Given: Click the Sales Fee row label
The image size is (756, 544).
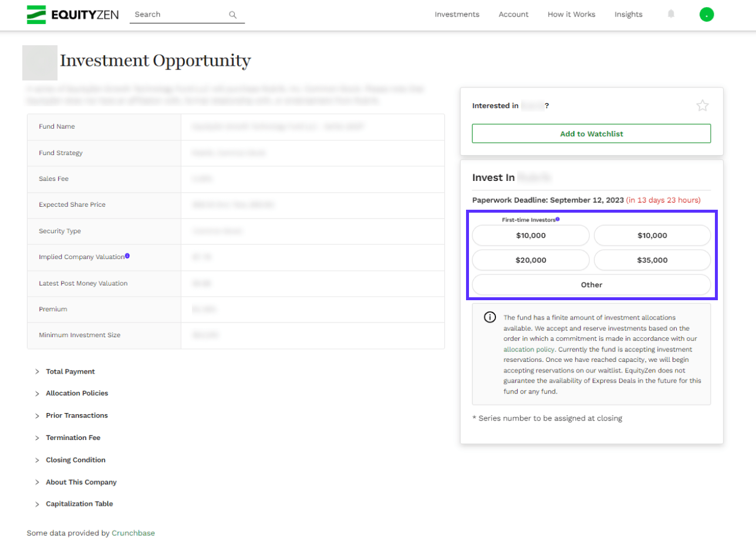Looking at the screenshot, I should tap(54, 179).
